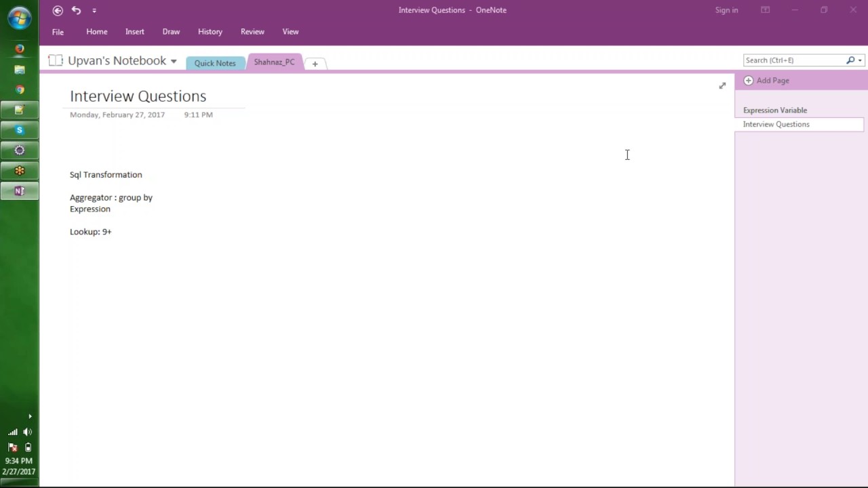Select the Shahnaz_PC section tab
The height and width of the screenshot is (488, 868).
pyautogui.click(x=275, y=62)
